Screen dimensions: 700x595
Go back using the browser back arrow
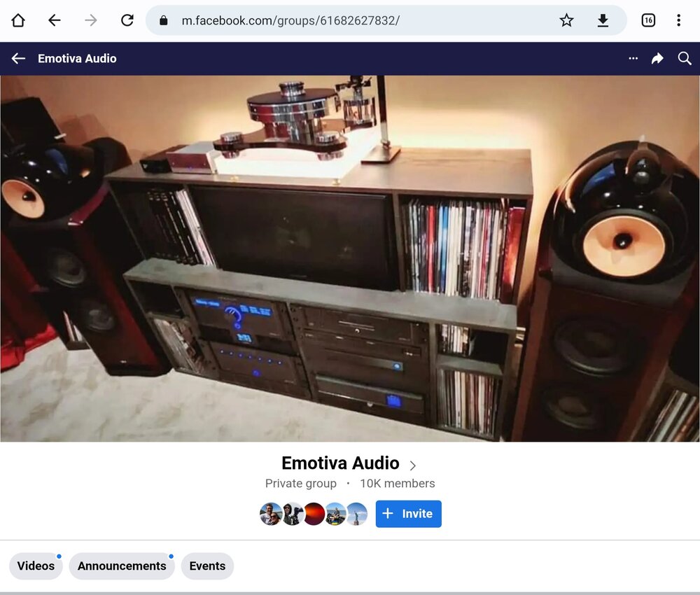click(x=55, y=20)
